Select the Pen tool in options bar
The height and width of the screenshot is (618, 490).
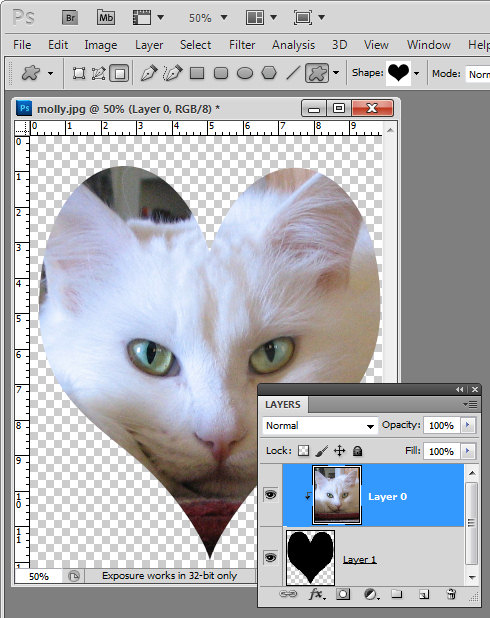[x=149, y=73]
